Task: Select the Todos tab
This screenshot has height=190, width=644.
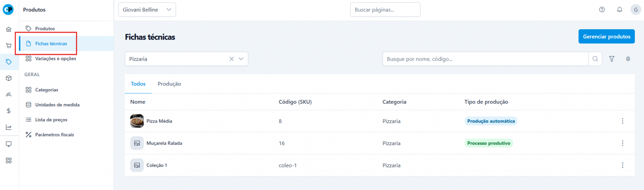Action: [138, 84]
